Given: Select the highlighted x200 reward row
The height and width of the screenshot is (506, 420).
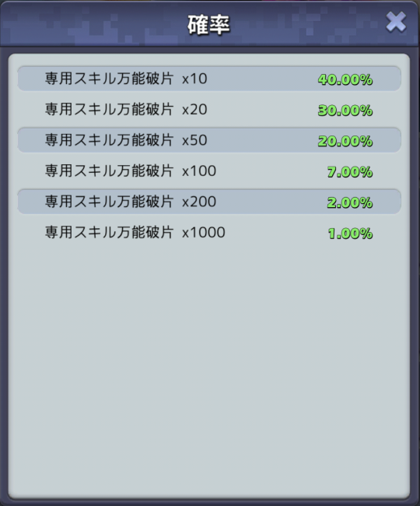Looking at the screenshot, I should click(x=209, y=202).
